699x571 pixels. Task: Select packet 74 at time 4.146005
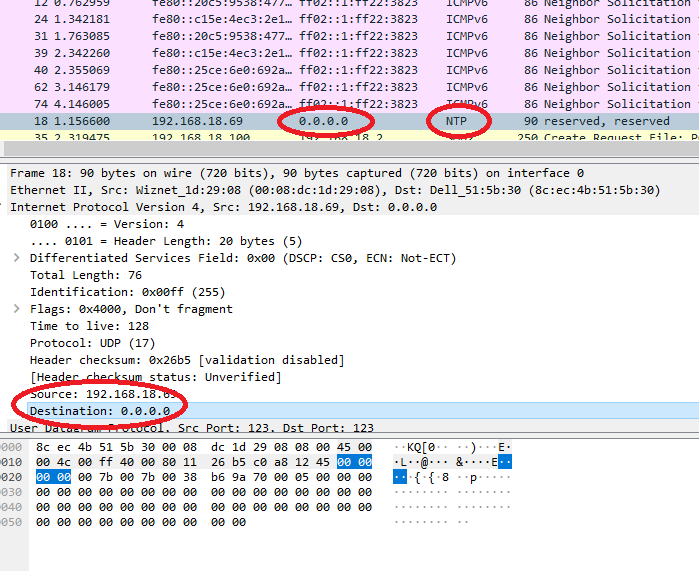(350, 104)
